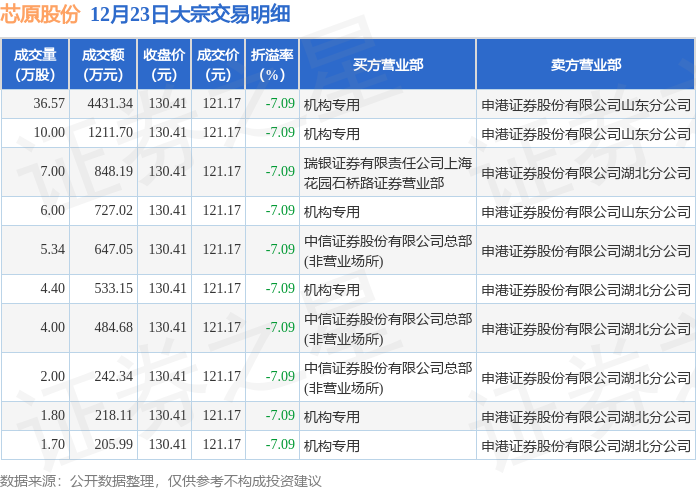
Task: Select the 1211.70 amount cell
Action: click(110, 132)
